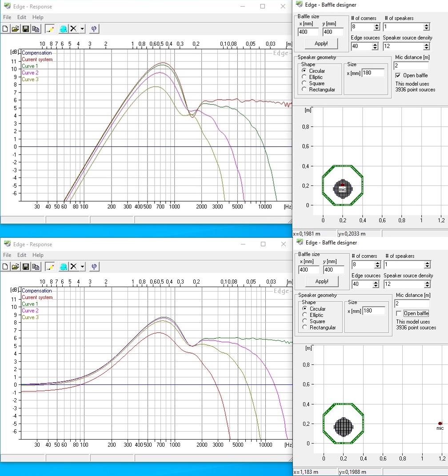The width and height of the screenshot is (448, 476).
Task: Click Baffle size x [mm] field, upper designer
Action: (x=308, y=32)
